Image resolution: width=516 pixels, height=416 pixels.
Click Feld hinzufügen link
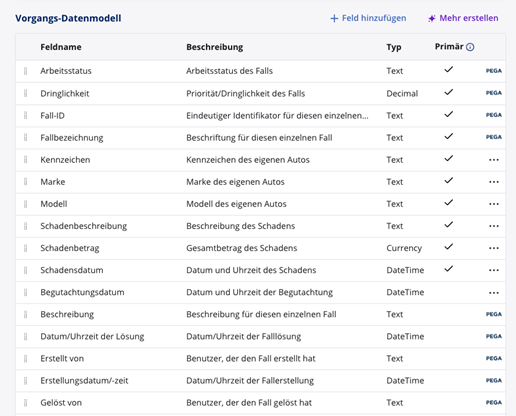(x=368, y=18)
